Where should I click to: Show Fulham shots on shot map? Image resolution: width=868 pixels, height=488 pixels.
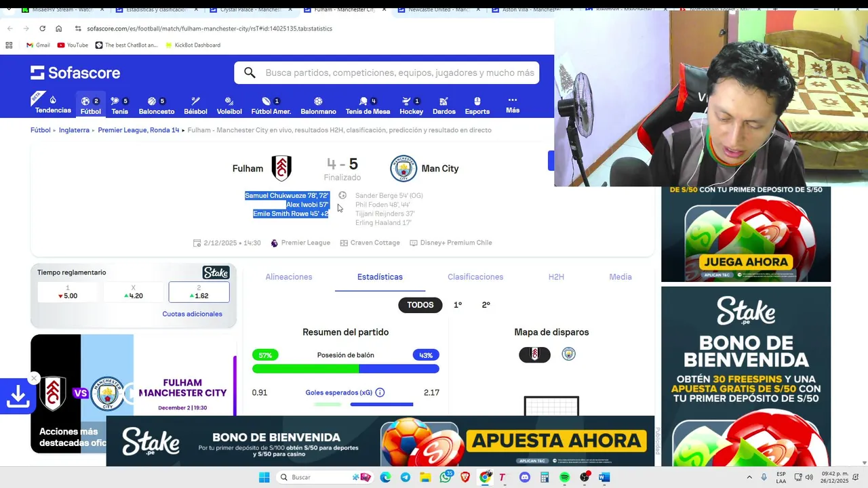coord(534,354)
